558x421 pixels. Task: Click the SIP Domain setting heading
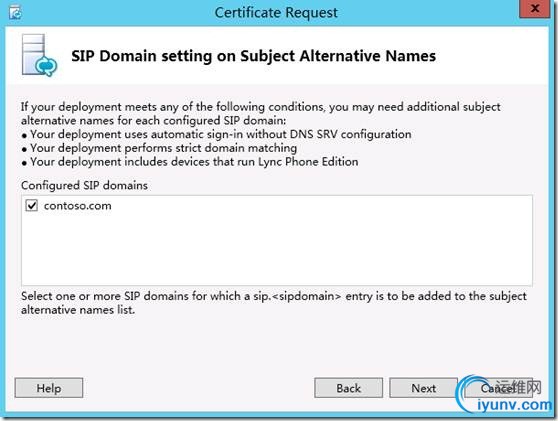tap(253, 56)
